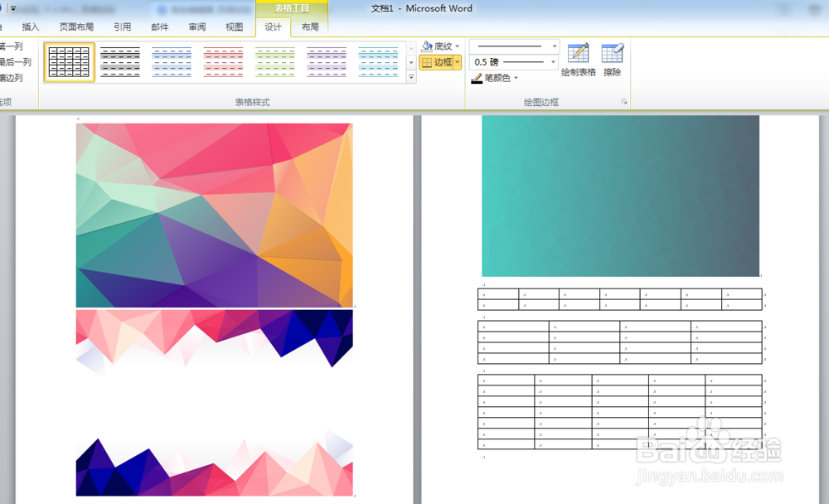Open the 插入 ribbon tab

click(x=31, y=27)
